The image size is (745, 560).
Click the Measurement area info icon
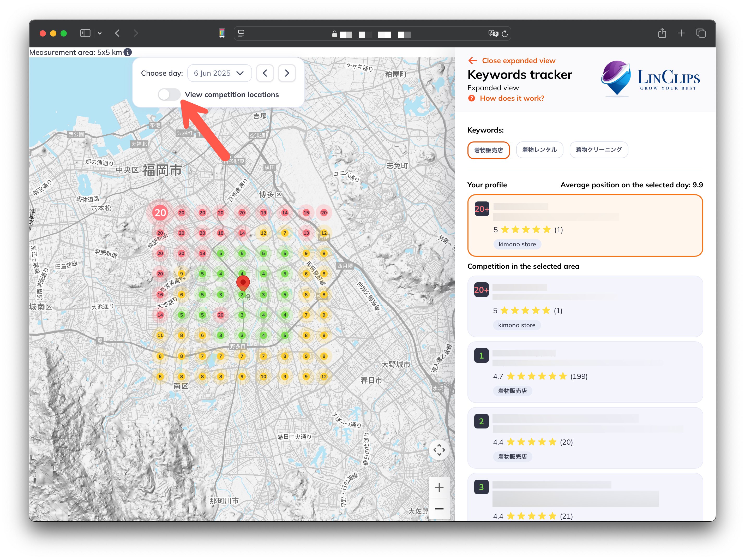128,52
